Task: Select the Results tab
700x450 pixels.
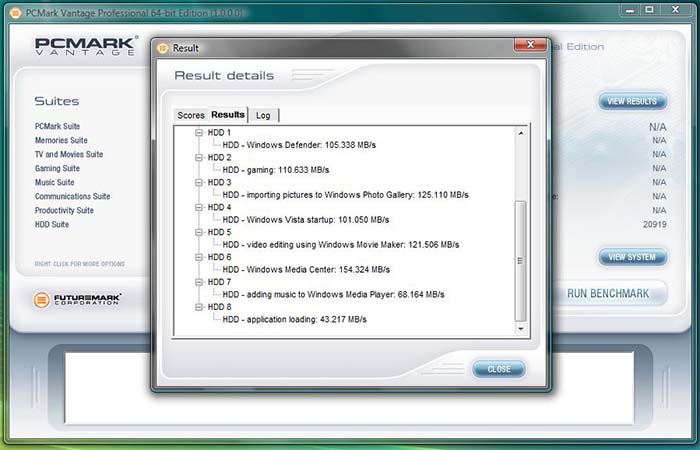Action: (x=228, y=114)
